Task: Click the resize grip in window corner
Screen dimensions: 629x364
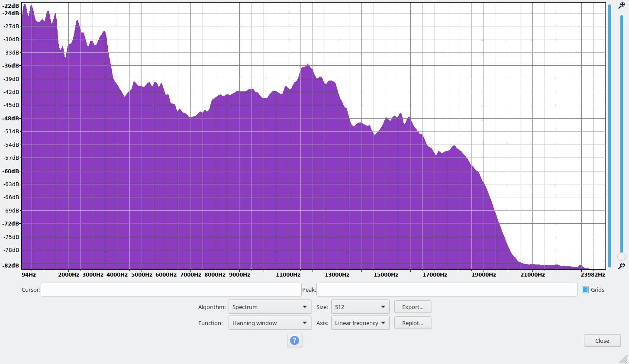Action: point(623,359)
